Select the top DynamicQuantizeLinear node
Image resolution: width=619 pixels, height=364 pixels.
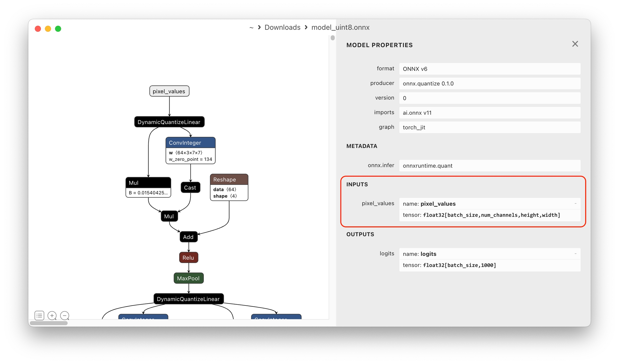pyautogui.click(x=169, y=122)
